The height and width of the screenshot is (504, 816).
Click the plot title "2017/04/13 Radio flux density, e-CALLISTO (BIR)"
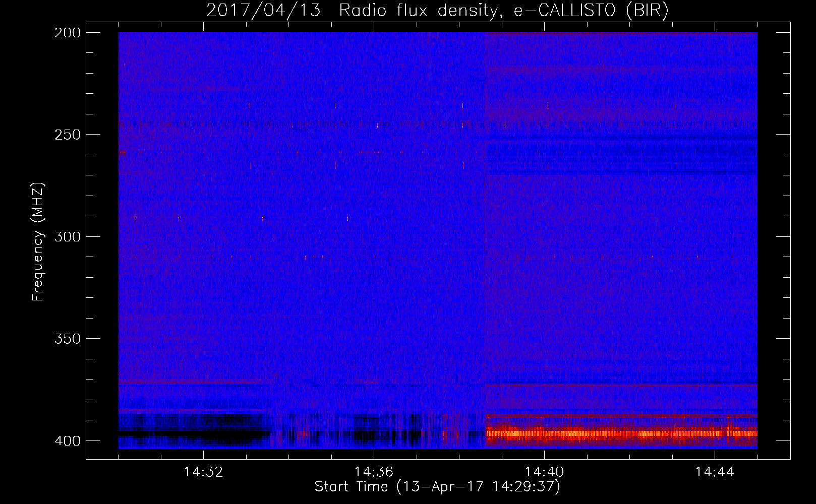(437, 11)
